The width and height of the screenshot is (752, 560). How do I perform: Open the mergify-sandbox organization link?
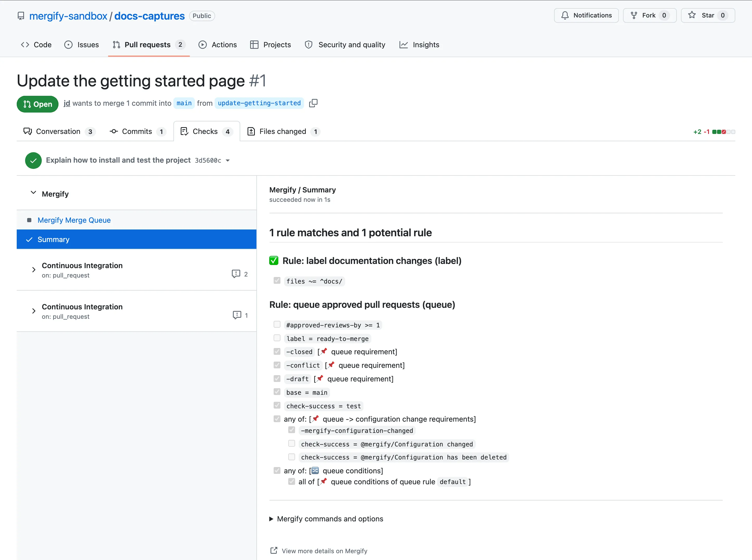[x=68, y=16]
